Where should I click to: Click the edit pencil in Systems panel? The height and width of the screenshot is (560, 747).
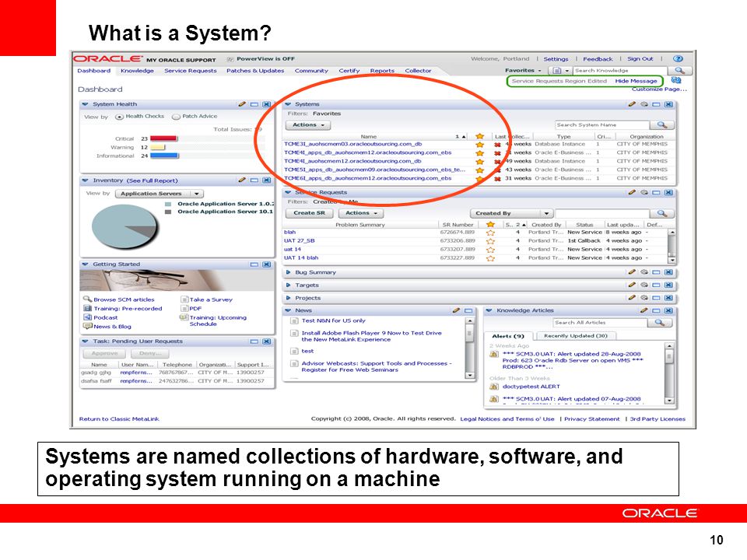pyautogui.click(x=632, y=103)
